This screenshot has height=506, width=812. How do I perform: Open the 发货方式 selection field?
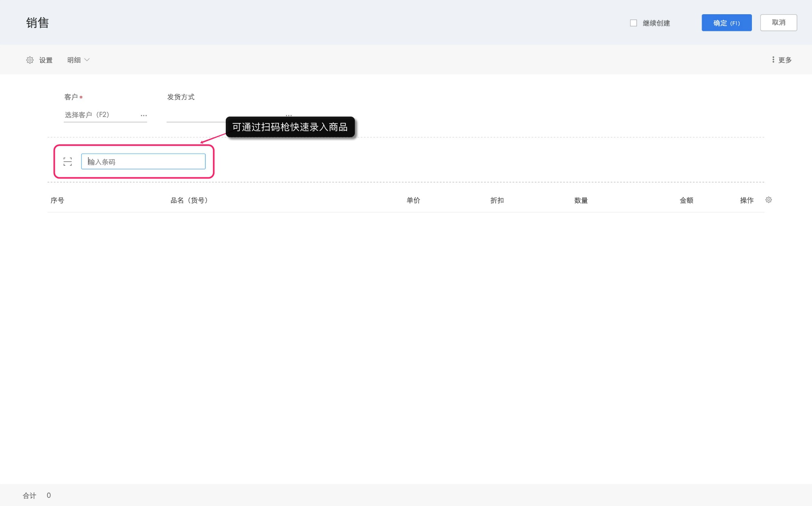click(195, 116)
